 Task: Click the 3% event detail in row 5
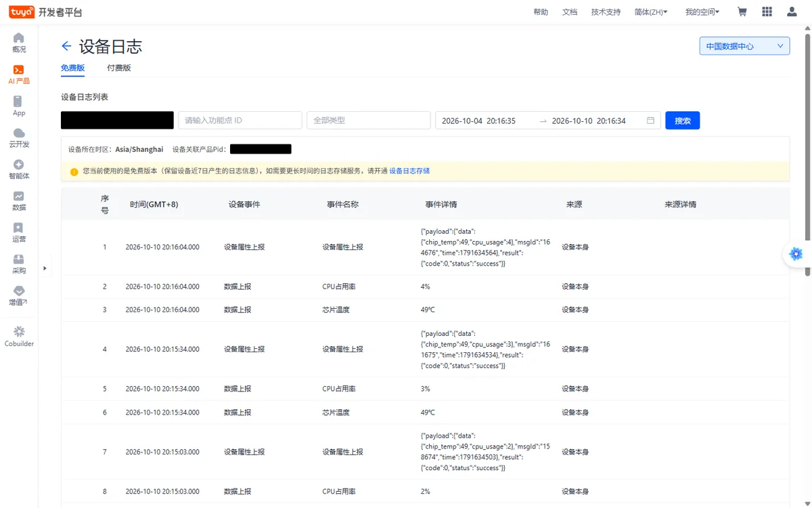coord(425,389)
